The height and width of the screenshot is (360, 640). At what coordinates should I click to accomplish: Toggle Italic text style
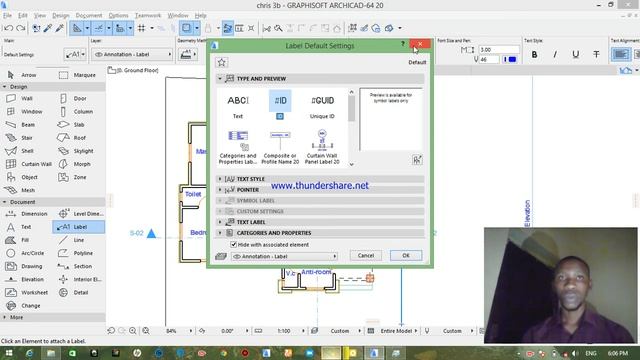(555, 54)
